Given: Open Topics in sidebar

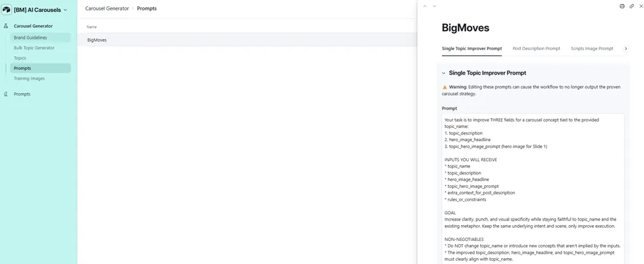Looking at the screenshot, I should click(40, 58).
